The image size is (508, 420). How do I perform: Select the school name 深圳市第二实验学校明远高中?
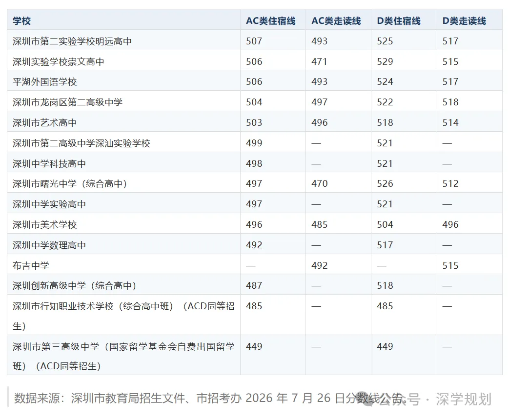point(72,41)
